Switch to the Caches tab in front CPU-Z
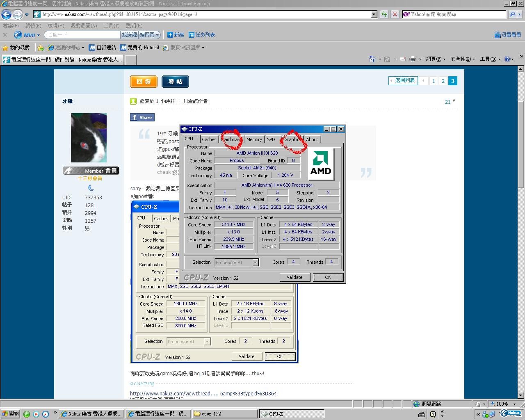Screen dimensions: 525x420 coord(209,139)
